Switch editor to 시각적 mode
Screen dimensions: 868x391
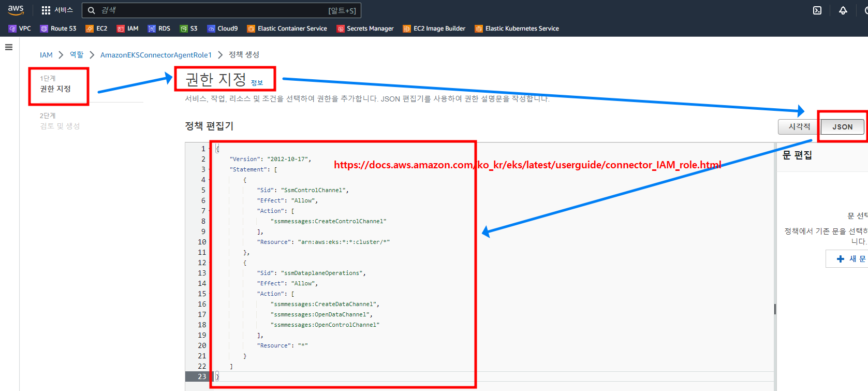[x=799, y=127]
